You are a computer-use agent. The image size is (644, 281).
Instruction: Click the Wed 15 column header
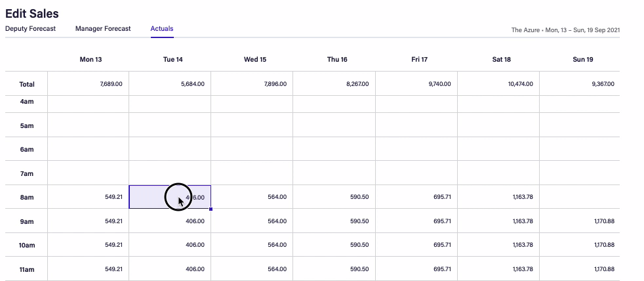coord(255,60)
